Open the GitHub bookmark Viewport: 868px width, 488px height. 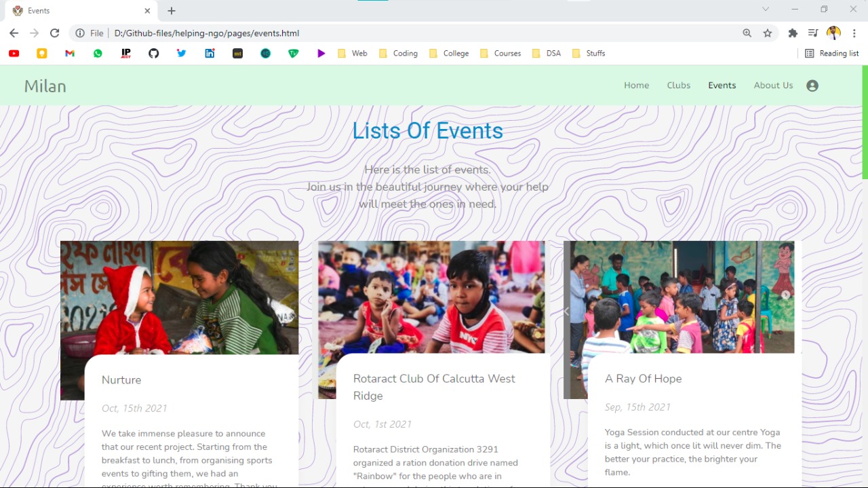coord(154,54)
